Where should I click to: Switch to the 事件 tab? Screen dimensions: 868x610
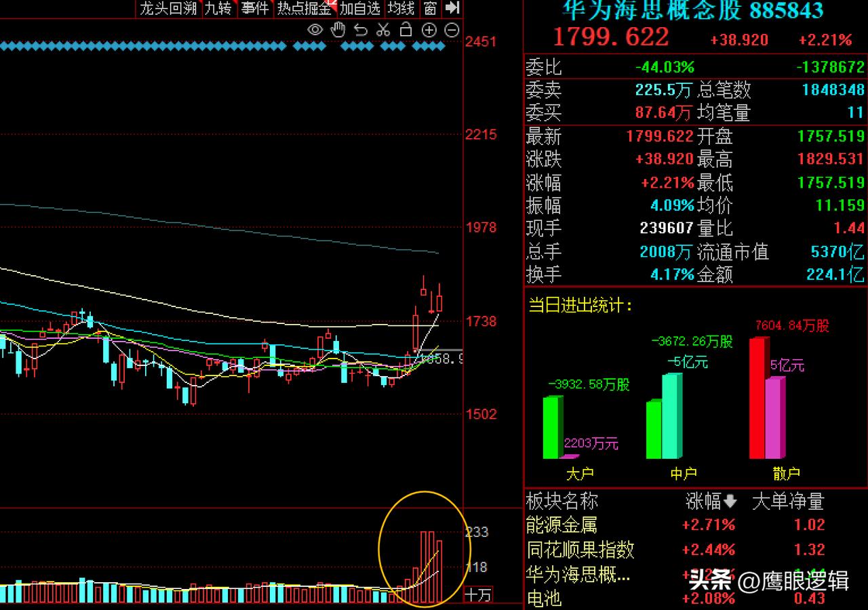click(255, 8)
